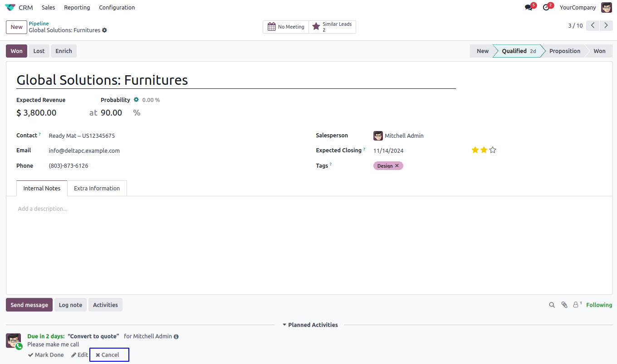Mark the opportunity as Won
This screenshot has height=364, width=617.
[16, 51]
